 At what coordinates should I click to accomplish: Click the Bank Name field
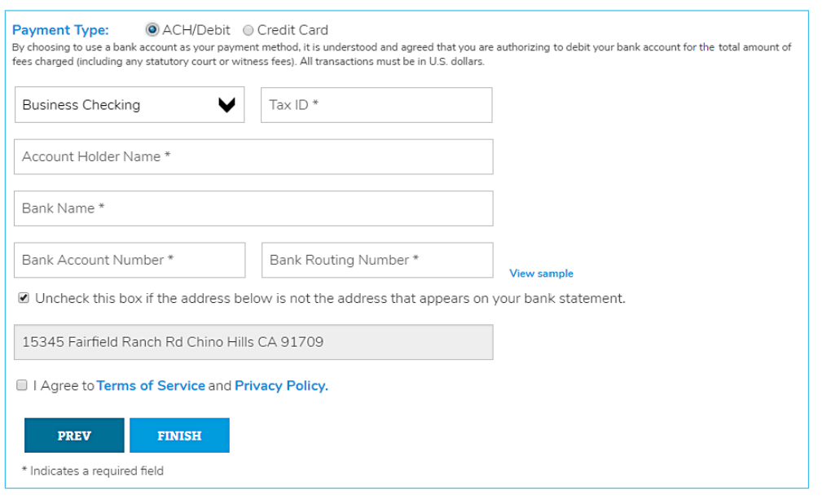point(253,208)
